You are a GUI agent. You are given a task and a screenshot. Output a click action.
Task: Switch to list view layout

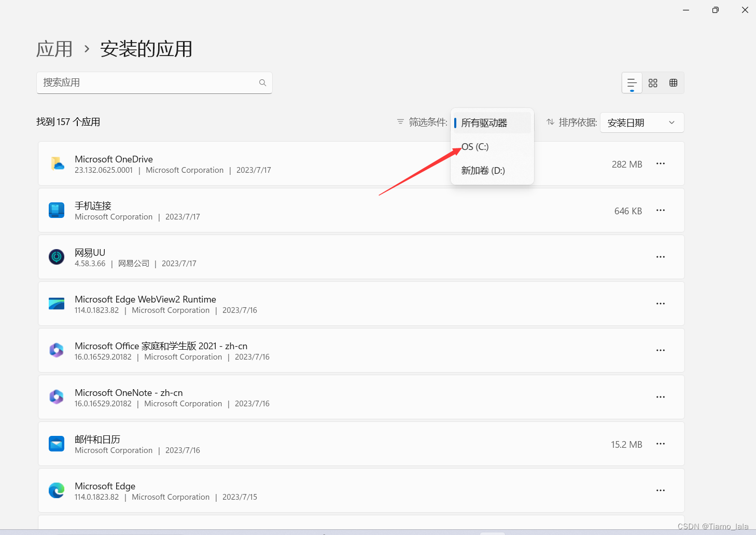(632, 83)
